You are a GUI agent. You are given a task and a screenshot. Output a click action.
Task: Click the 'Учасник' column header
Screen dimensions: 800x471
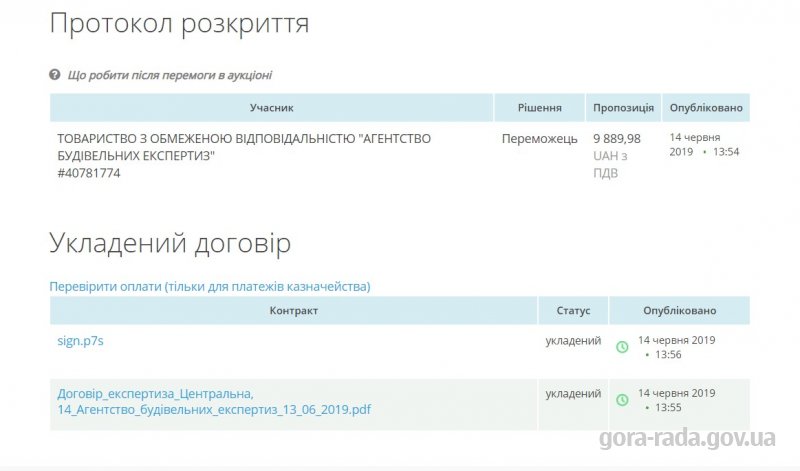(x=271, y=108)
